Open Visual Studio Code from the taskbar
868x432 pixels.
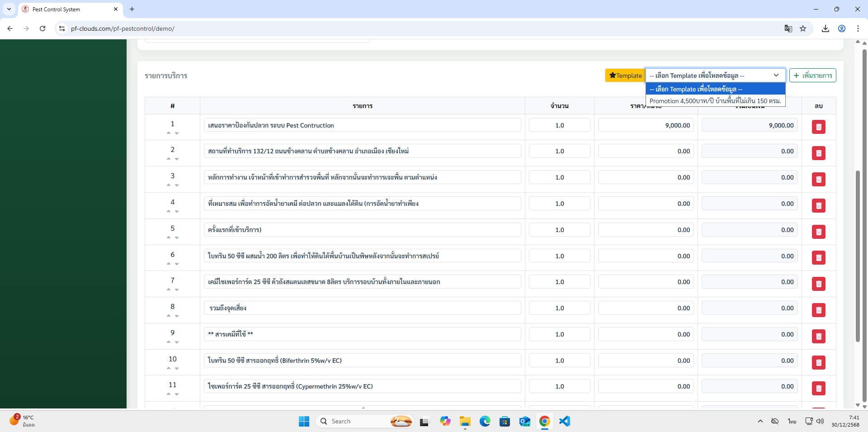564,421
